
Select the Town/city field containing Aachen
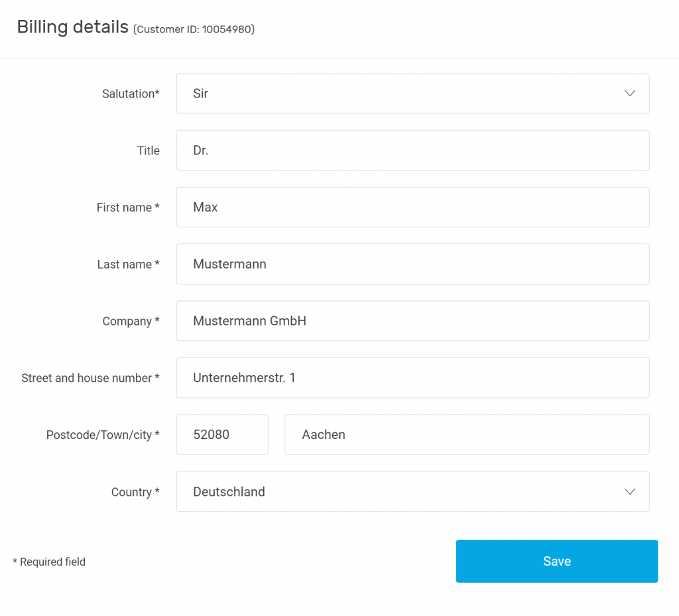[x=467, y=434]
